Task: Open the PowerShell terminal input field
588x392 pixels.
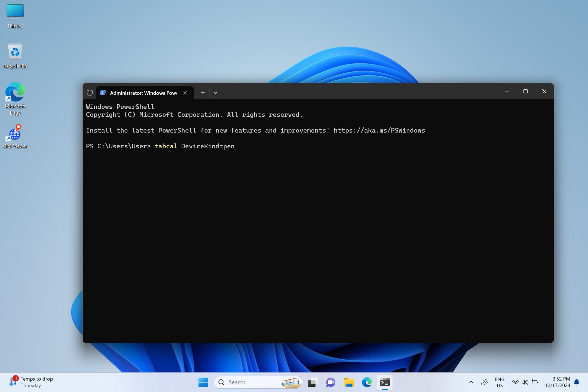Action: coord(235,146)
